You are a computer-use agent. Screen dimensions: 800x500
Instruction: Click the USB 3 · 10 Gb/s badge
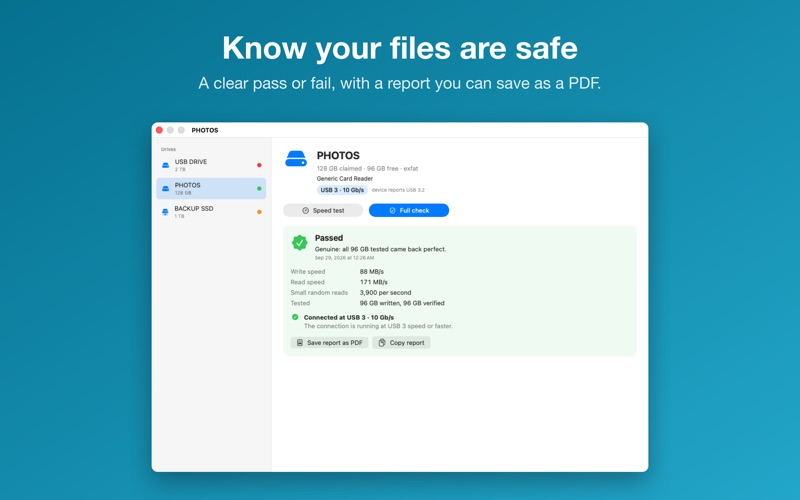(342, 190)
